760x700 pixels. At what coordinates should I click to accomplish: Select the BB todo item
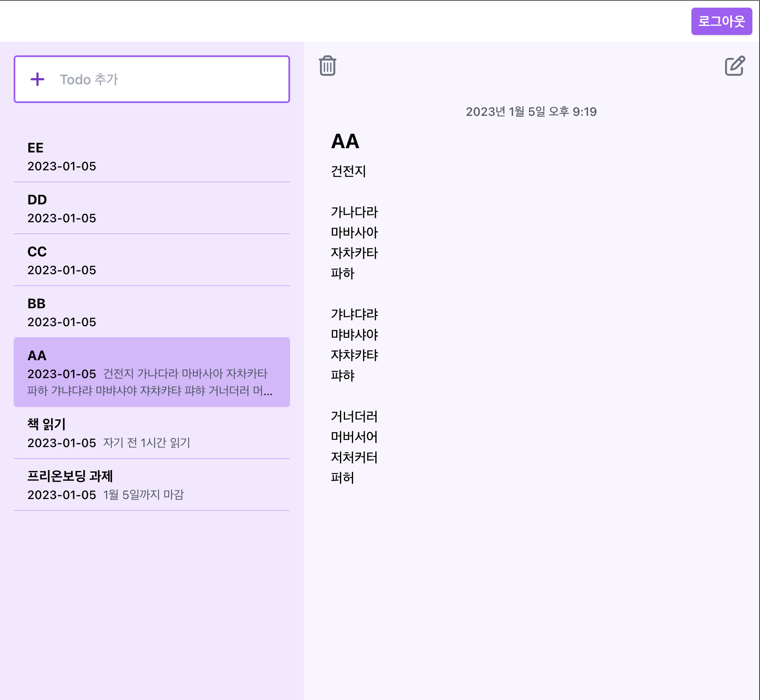(152, 312)
